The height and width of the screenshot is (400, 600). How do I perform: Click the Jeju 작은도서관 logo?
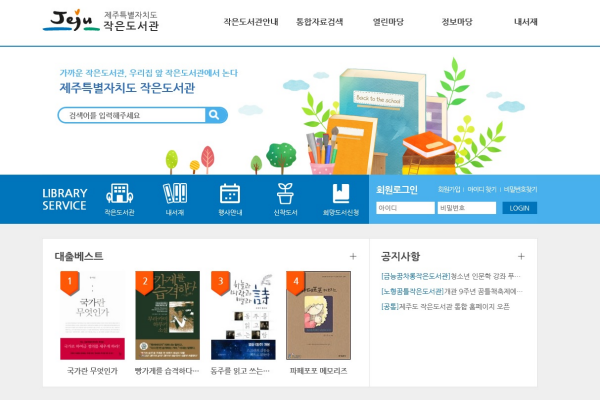[x=100, y=21]
